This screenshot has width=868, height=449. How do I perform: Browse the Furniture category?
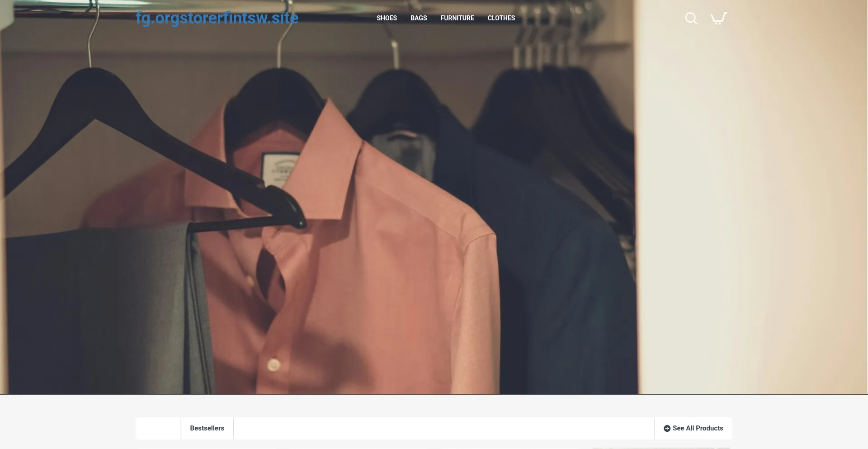point(457,18)
